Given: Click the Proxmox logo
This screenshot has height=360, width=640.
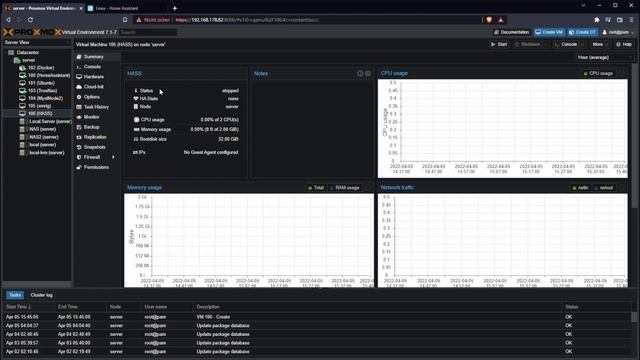Looking at the screenshot, I should 32,32.
